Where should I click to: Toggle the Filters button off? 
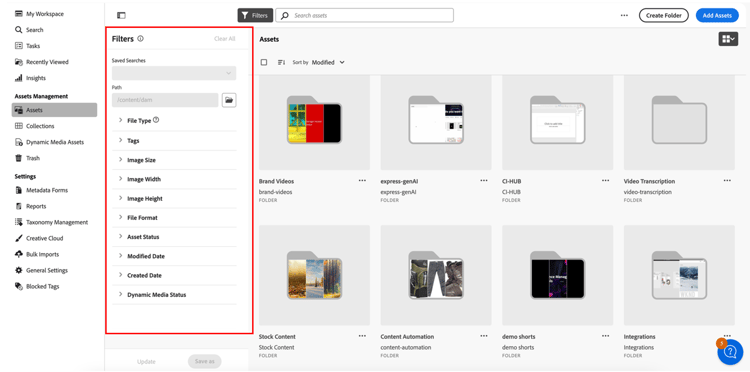pos(255,15)
